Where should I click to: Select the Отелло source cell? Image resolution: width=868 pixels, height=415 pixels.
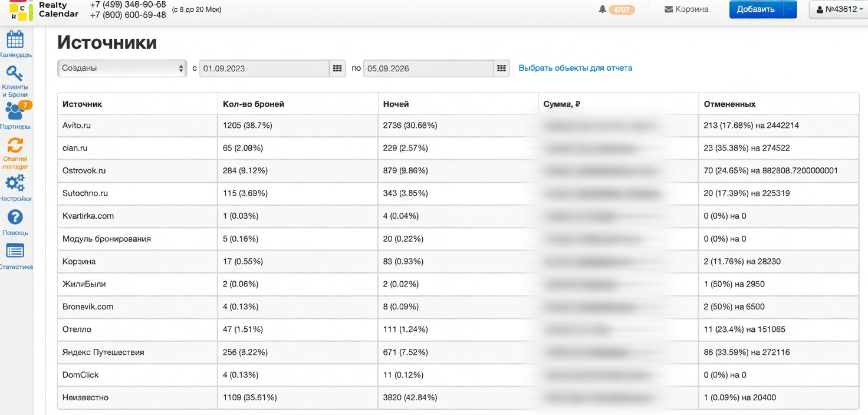pyautogui.click(x=137, y=330)
